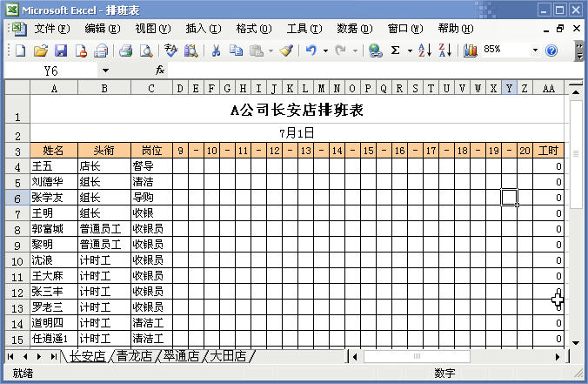
Task: Open the redo history dropdown arrow
Action: [355, 51]
